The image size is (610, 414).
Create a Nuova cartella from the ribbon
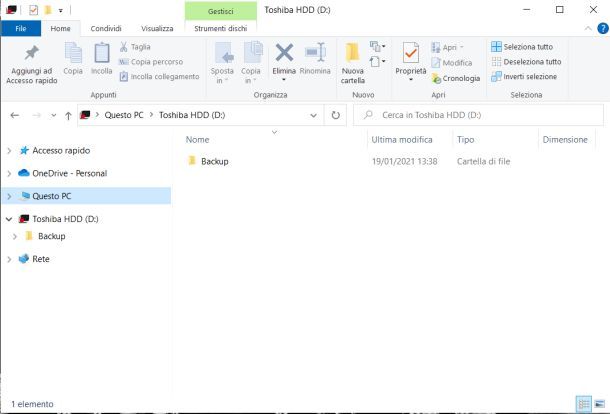[352, 62]
